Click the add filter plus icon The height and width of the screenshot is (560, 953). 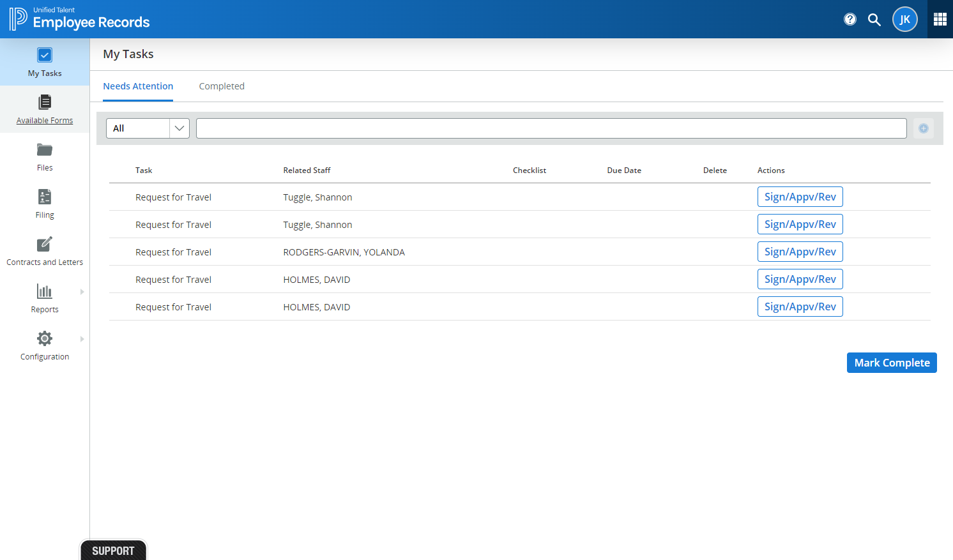click(924, 128)
